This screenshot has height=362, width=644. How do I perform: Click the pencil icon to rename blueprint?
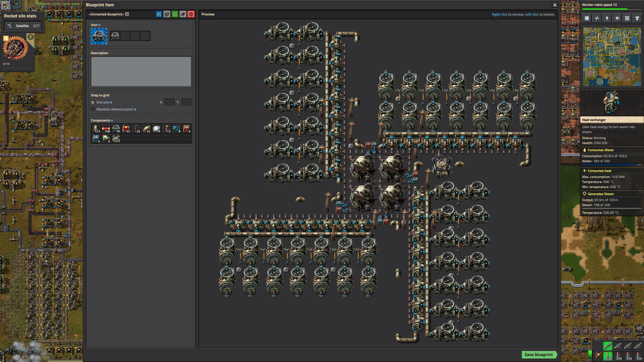point(127,14)
